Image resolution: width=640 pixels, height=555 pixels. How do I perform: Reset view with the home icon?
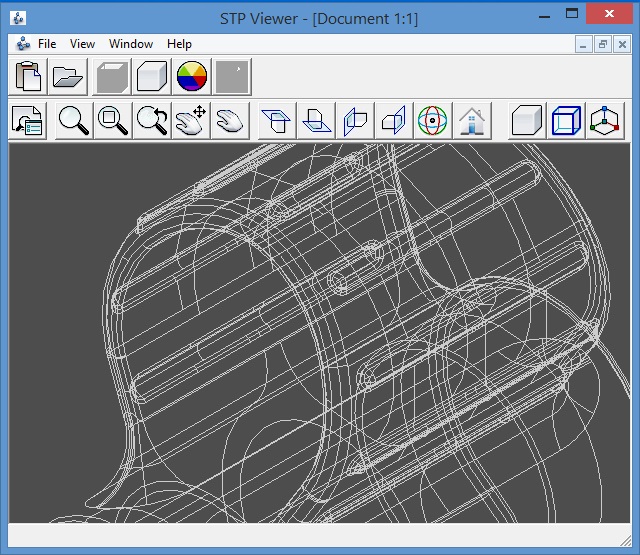coord(472,121)
